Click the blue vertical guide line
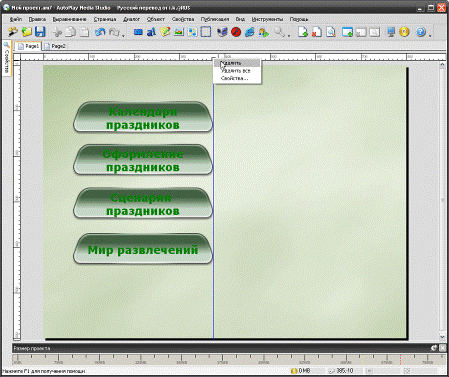 click(x=213, y=213)
